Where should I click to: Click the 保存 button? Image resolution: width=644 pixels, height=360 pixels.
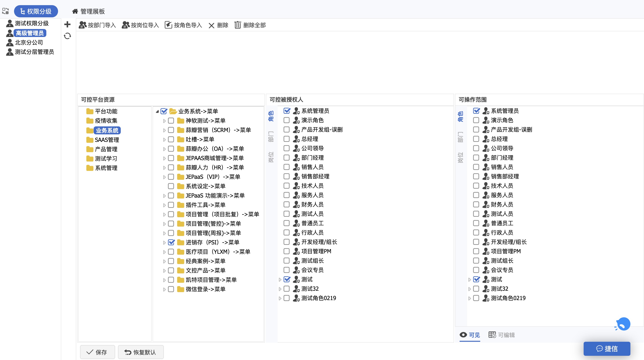pyautogui.click(x=97, y=352)
